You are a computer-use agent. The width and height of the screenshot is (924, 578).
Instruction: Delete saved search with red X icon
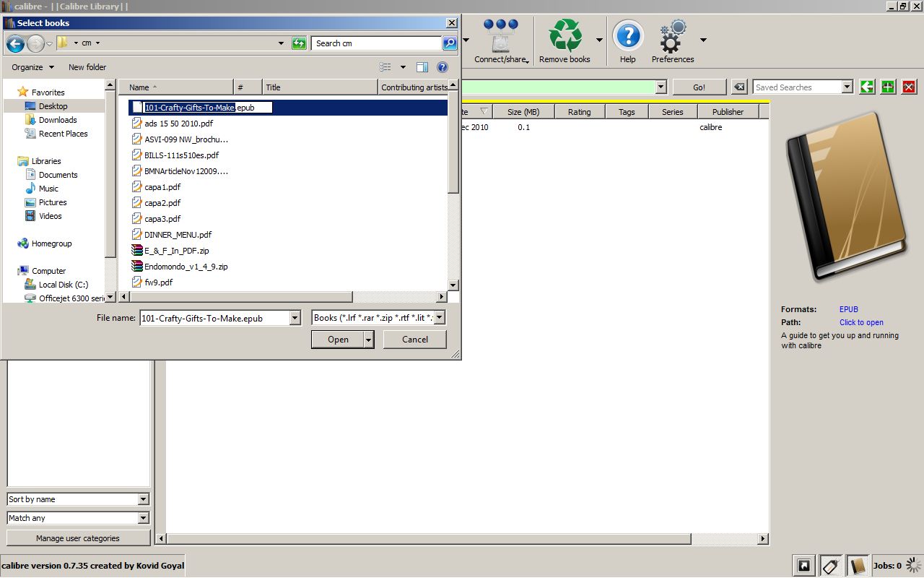tap(909, 87)
